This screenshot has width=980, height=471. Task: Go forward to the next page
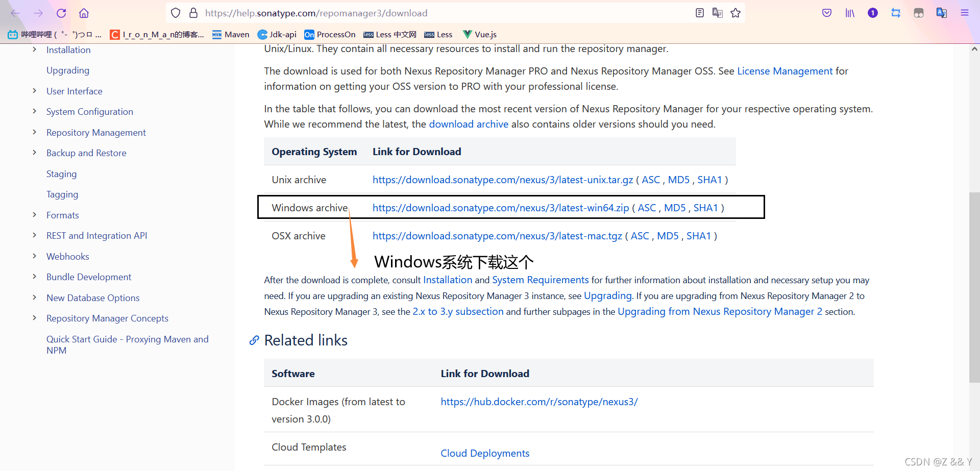[38, 13]
